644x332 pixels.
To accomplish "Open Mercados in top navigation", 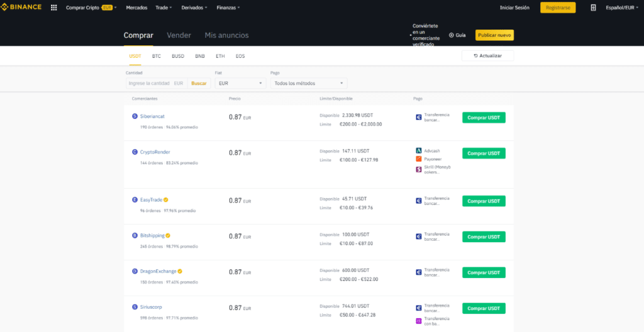I will coord(136,8).
